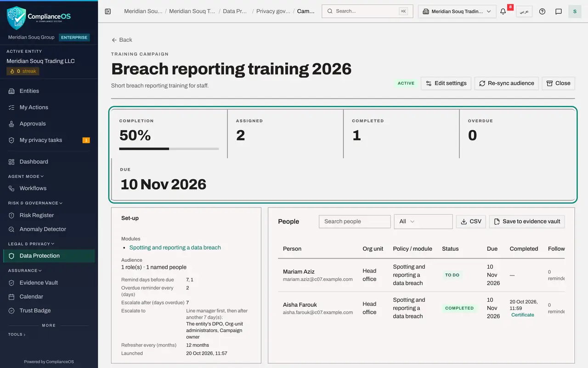Open the Meridian Souq Trading entity dropdown

click(x=457, y=11)
